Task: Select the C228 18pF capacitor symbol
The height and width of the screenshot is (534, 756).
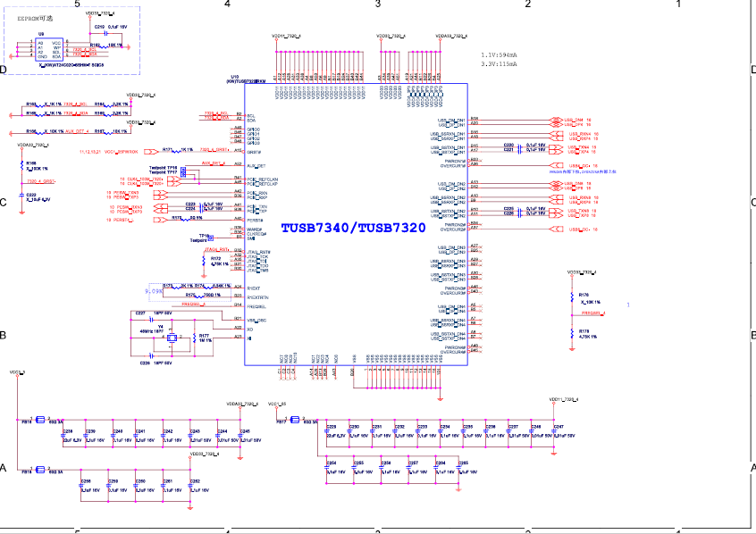Action: tap(151, 356)
